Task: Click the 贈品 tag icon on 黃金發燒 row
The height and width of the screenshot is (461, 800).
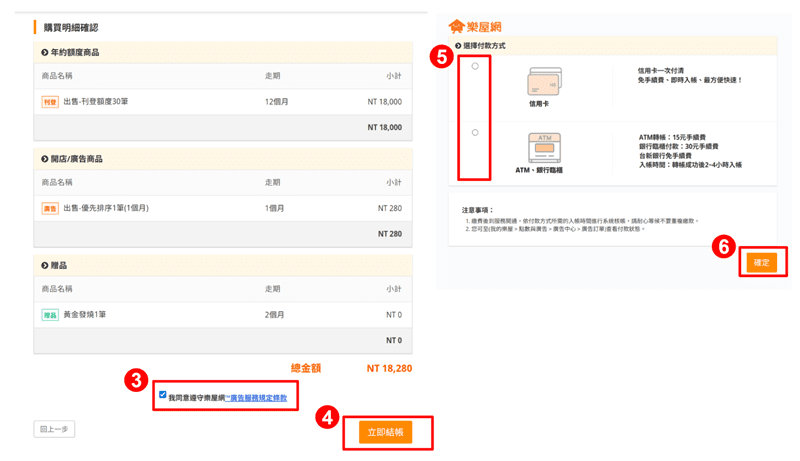Action: click(x=50, y=315)
